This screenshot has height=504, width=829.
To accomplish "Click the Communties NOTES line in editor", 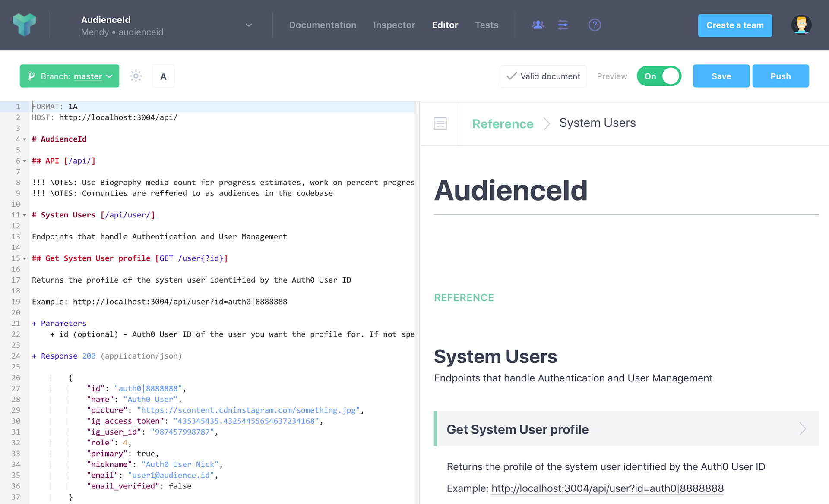I will tap(182, 193).
